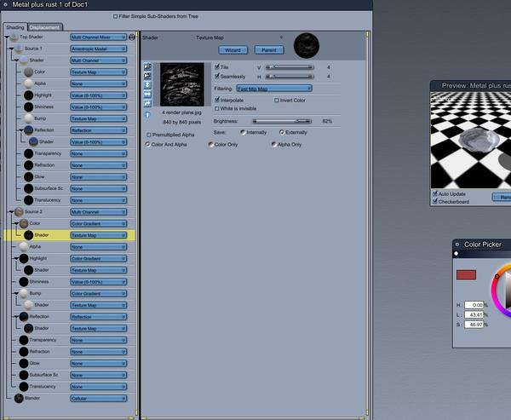Collapse Source 2 Bump tree node

16,293
